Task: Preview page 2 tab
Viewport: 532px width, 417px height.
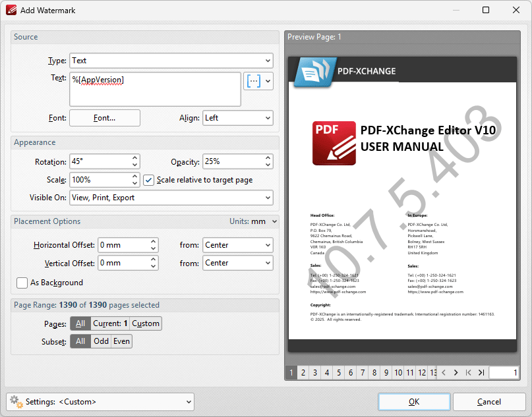Action: pyautogui.click(x=303, y=373)
